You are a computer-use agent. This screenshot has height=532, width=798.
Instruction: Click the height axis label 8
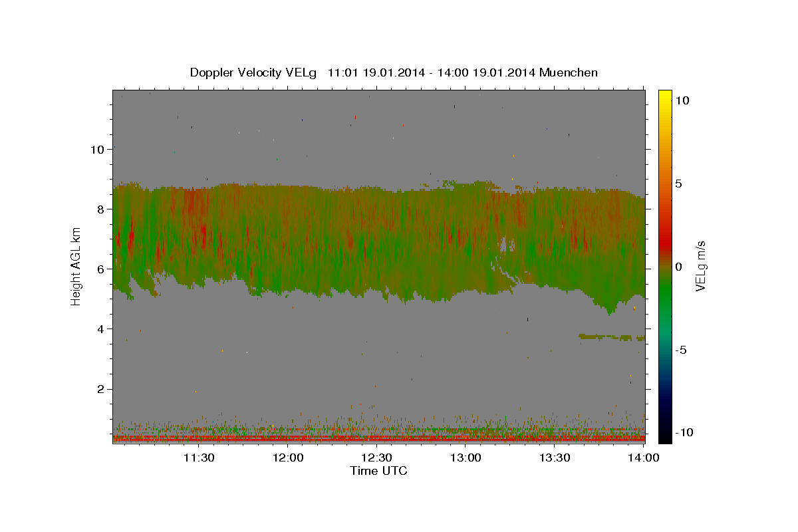(100, 209)
